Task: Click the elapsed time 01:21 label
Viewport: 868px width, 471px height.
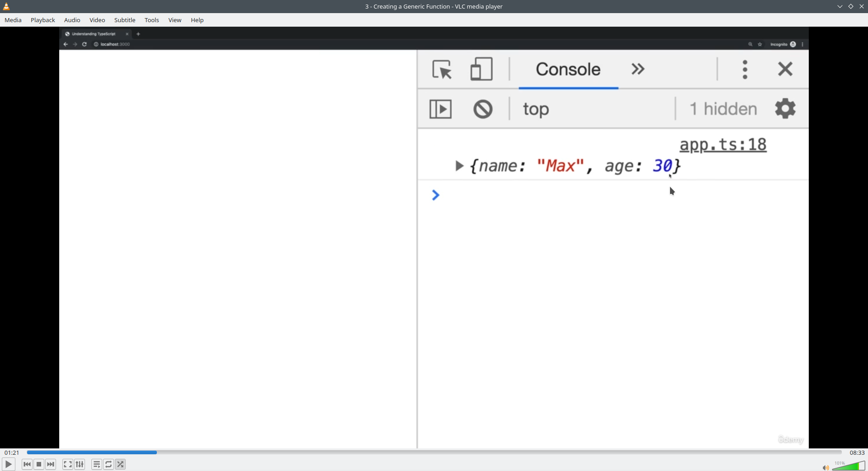Action: coord(12,452)
